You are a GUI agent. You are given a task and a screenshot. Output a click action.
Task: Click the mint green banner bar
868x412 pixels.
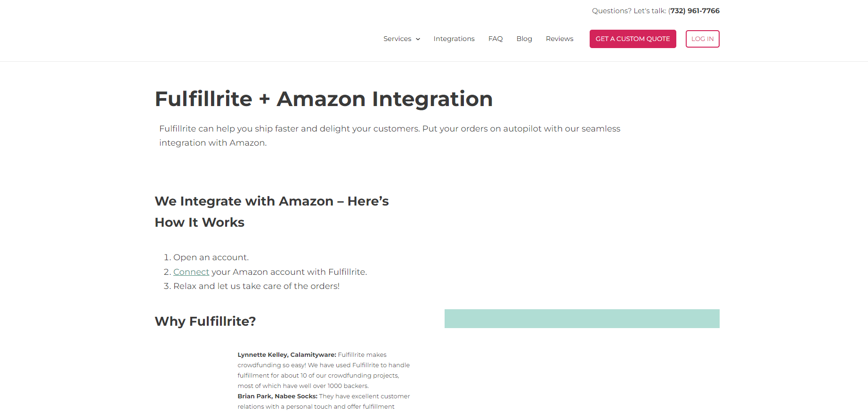click(x=582, y=319)
